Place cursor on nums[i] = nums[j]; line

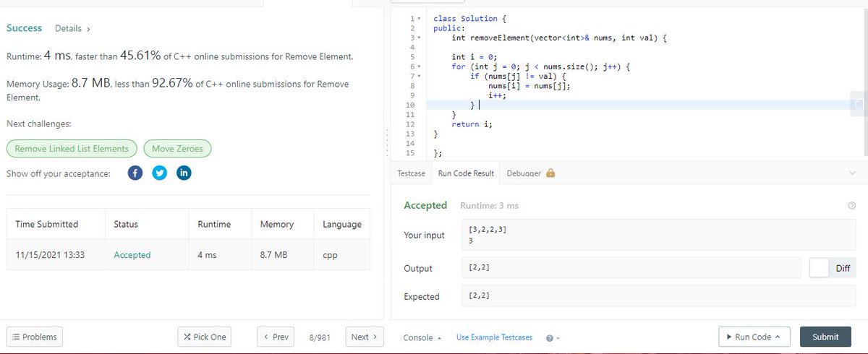(x=529, y=86)
